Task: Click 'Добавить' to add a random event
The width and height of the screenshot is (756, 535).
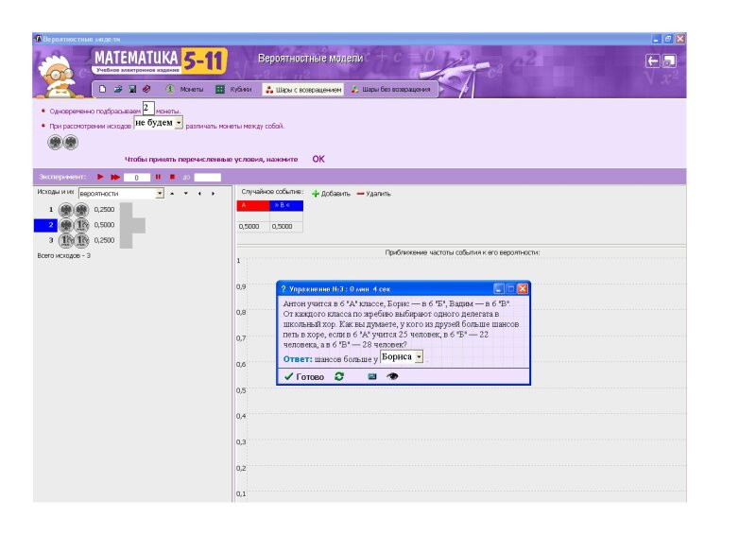Action: tap(331, 193)
